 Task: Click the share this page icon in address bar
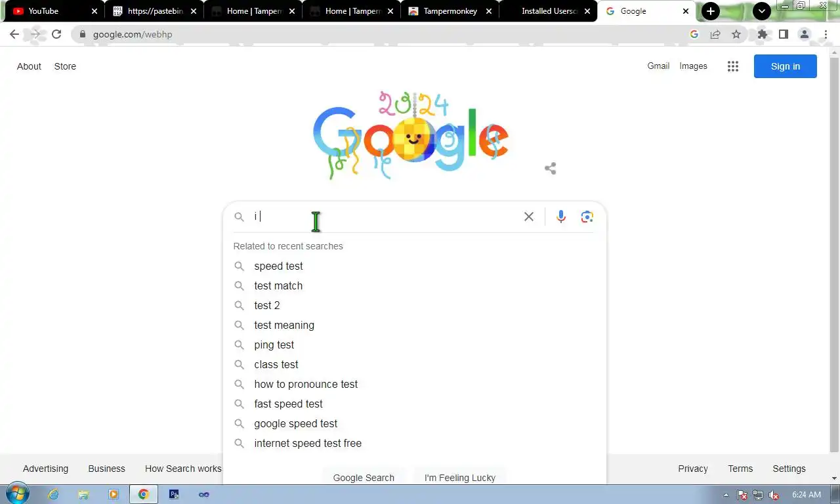coord(715,34)
